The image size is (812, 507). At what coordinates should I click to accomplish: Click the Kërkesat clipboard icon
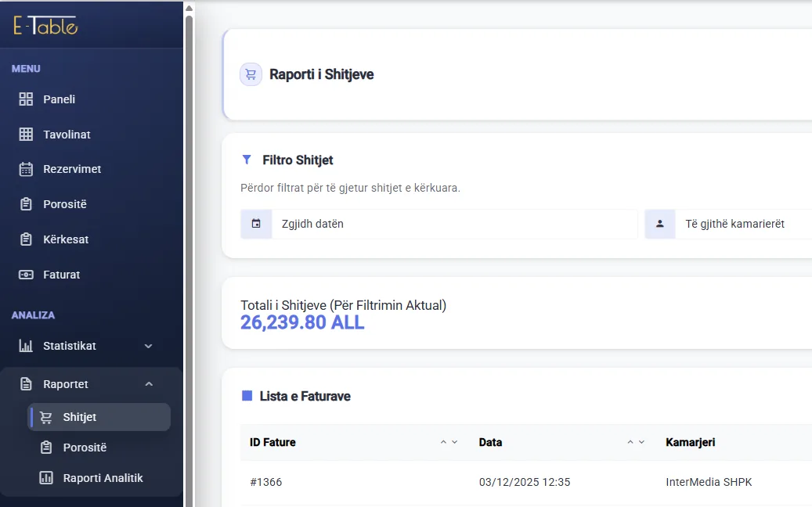click(x=26, y=239)
